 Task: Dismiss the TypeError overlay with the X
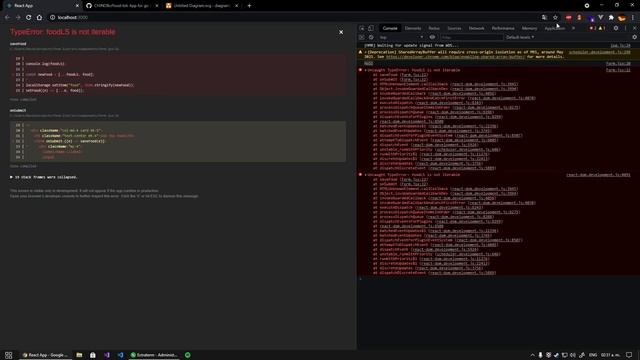pos(341,32)
